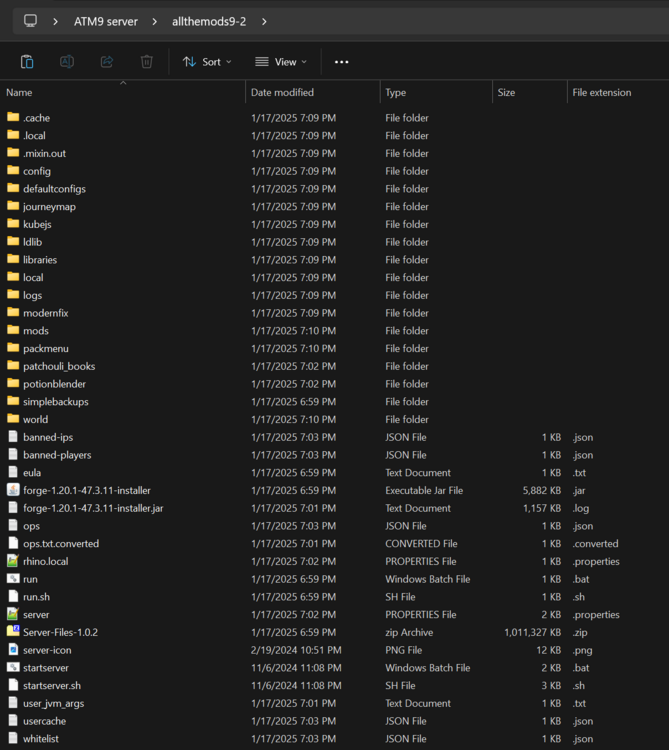Click the CONVERTED File type cell

421,543
